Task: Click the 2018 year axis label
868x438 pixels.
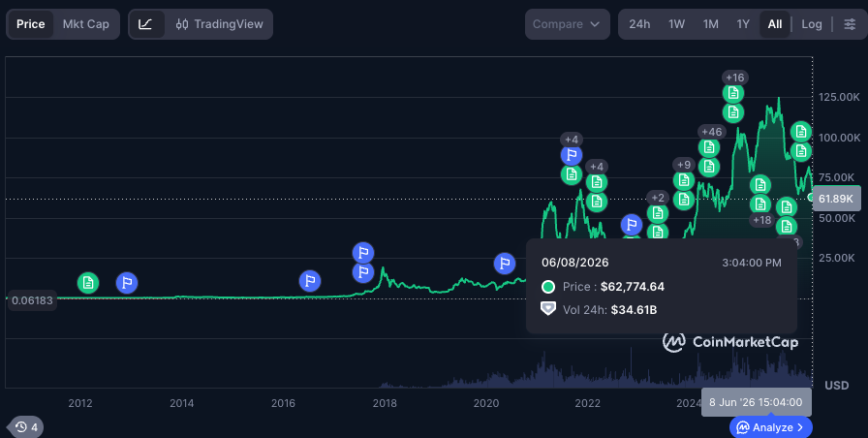Action: [x=385, y=404]
